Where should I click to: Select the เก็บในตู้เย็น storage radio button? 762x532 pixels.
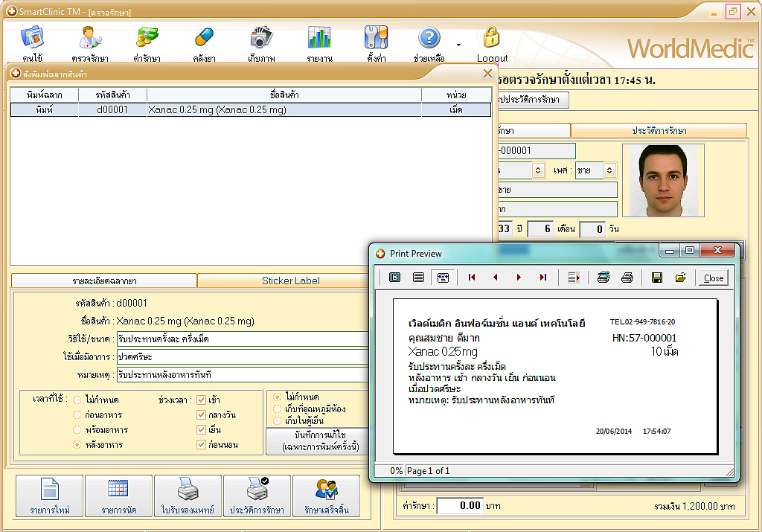point(277,420)
